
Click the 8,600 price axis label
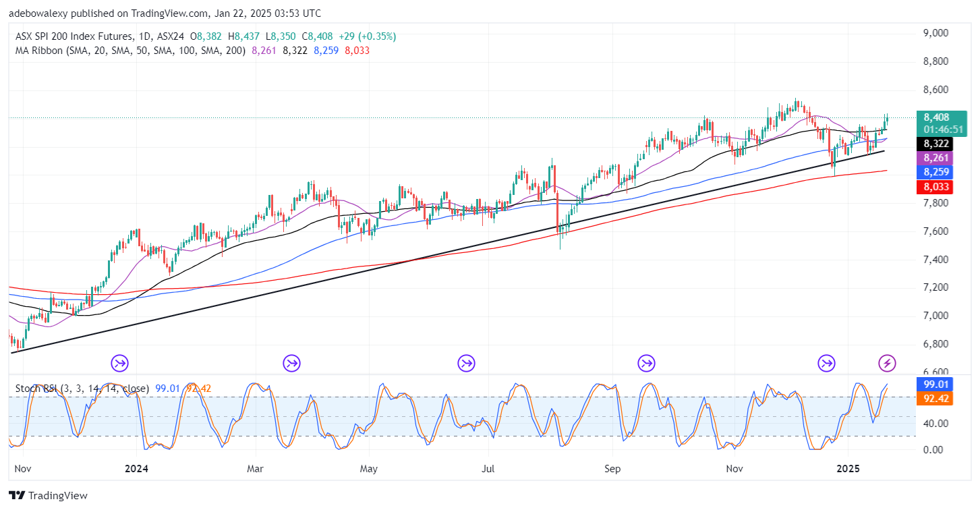click(x=935, y=90)
